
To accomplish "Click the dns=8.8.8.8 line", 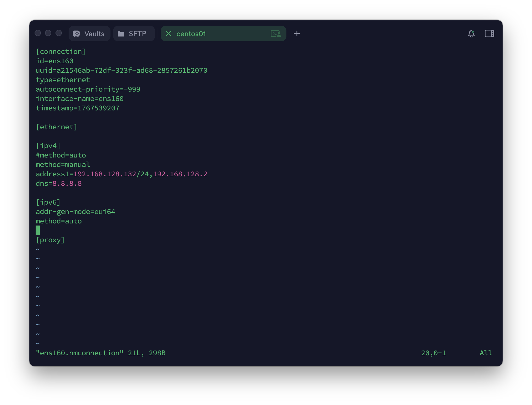I will (59, 183).
